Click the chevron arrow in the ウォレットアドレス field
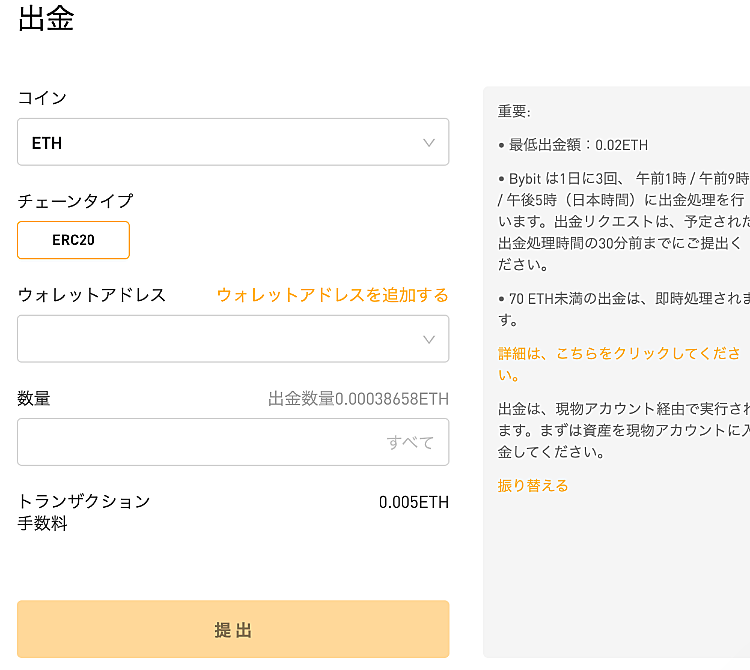Image resolution: width=750 pixels, height=670 pixels. (429, 340)
